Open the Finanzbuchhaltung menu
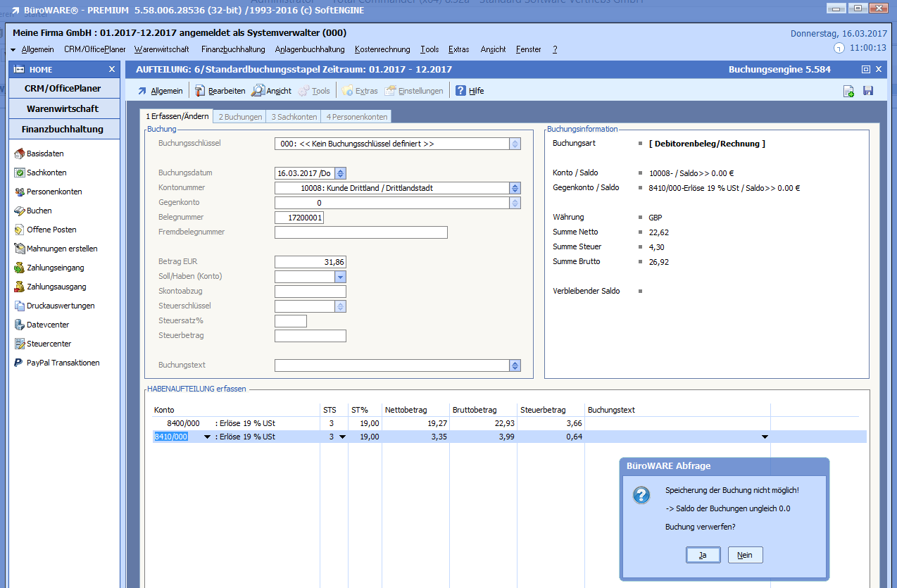 (232, 49)
